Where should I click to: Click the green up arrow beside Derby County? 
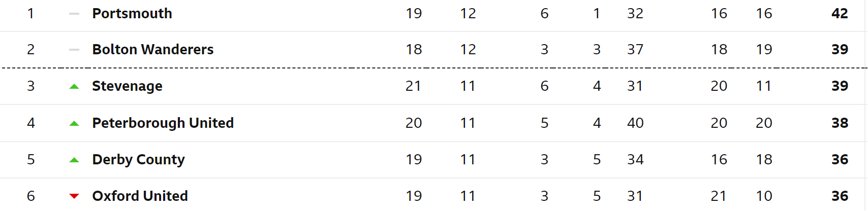(74, 160)
